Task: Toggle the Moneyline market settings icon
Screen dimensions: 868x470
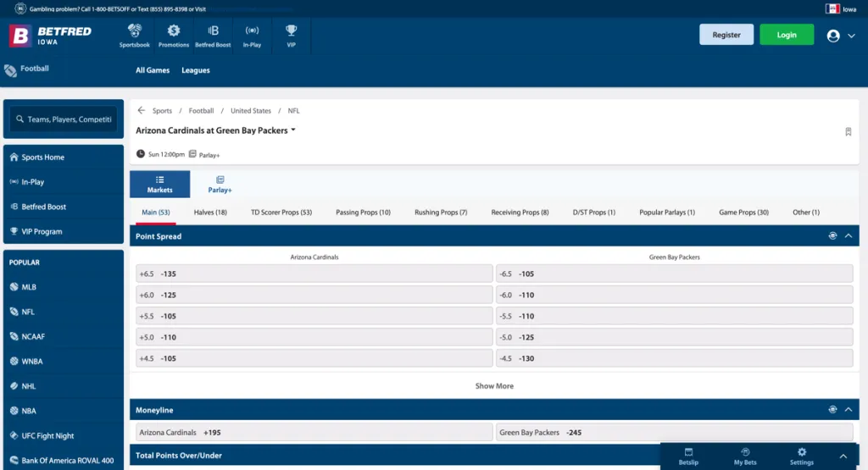Action: pyautogui.click(x=832, y=410)
